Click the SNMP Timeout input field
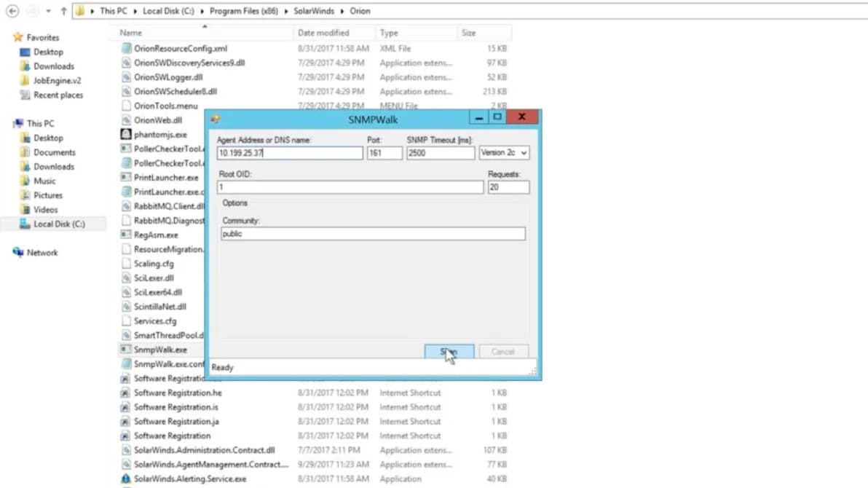 click(440, 153)
